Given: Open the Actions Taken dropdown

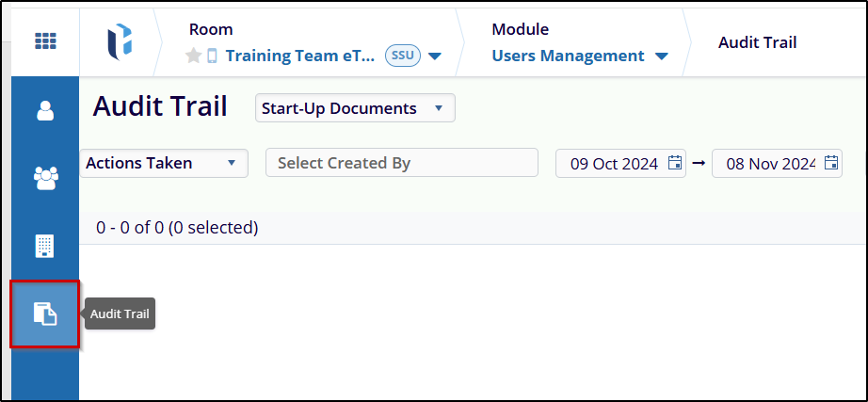Looking at the screenshot, I should click(x=164, y=163).
